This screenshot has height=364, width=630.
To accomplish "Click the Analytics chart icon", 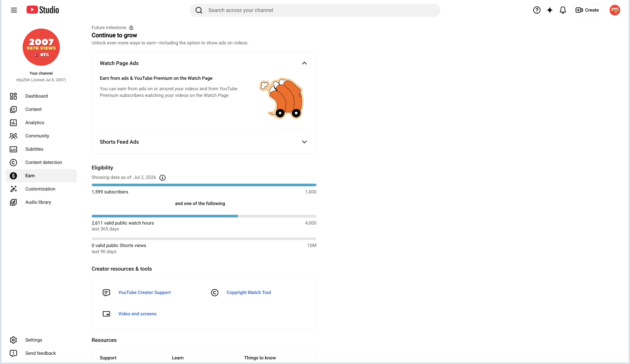I will (x=13, y=122).
